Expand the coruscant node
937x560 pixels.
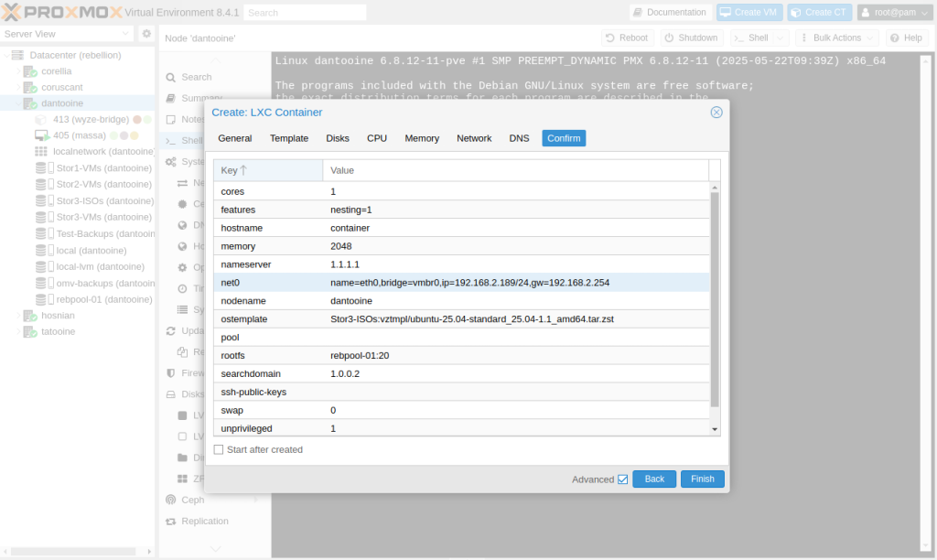coord(18,87)
